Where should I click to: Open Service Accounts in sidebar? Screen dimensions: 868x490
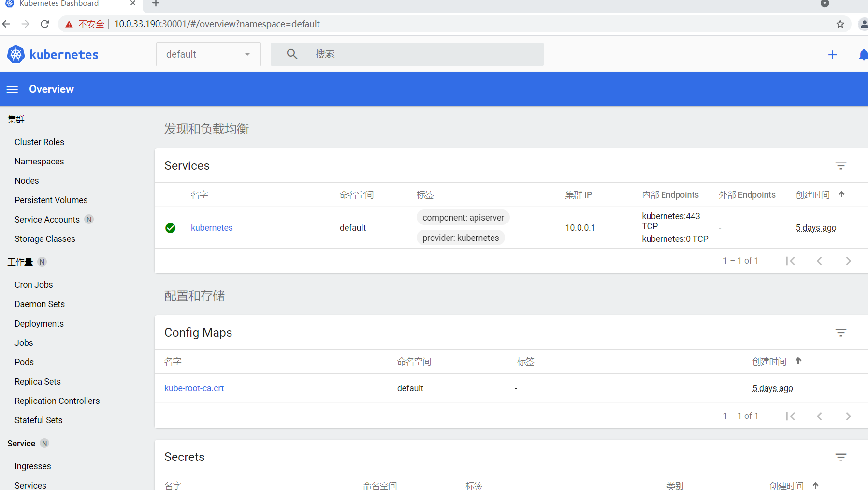point(47,220)
